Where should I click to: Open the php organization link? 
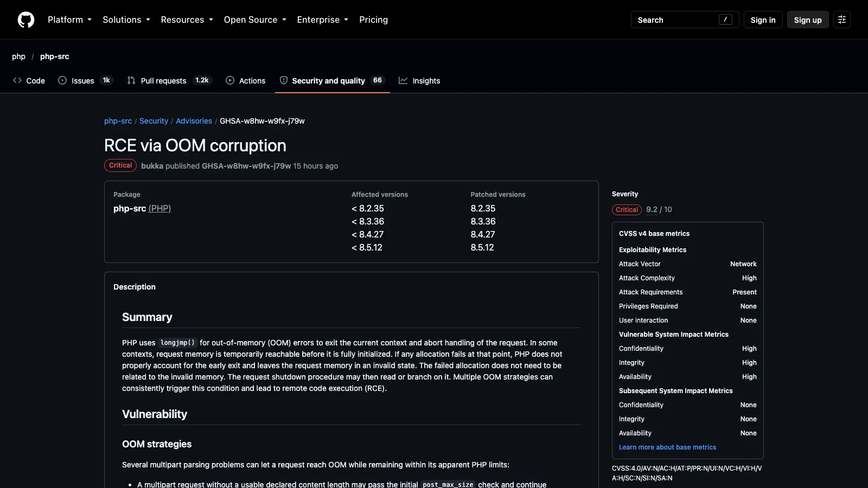pos(18,56)
